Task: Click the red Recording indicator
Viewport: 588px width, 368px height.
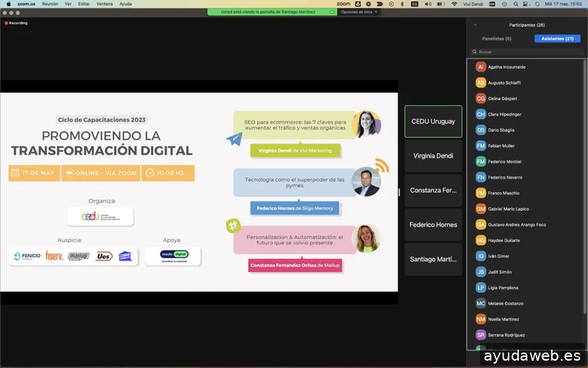Action: [16, 23]
